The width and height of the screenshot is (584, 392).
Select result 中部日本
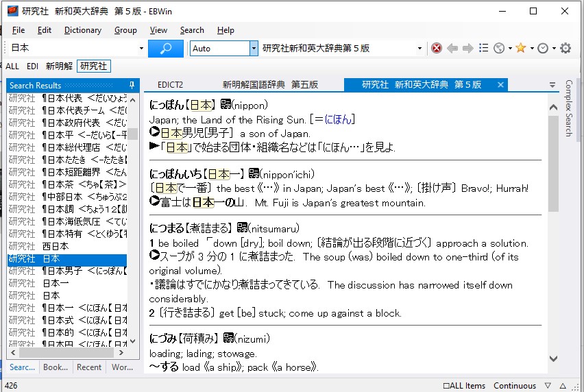pos(67,197)
